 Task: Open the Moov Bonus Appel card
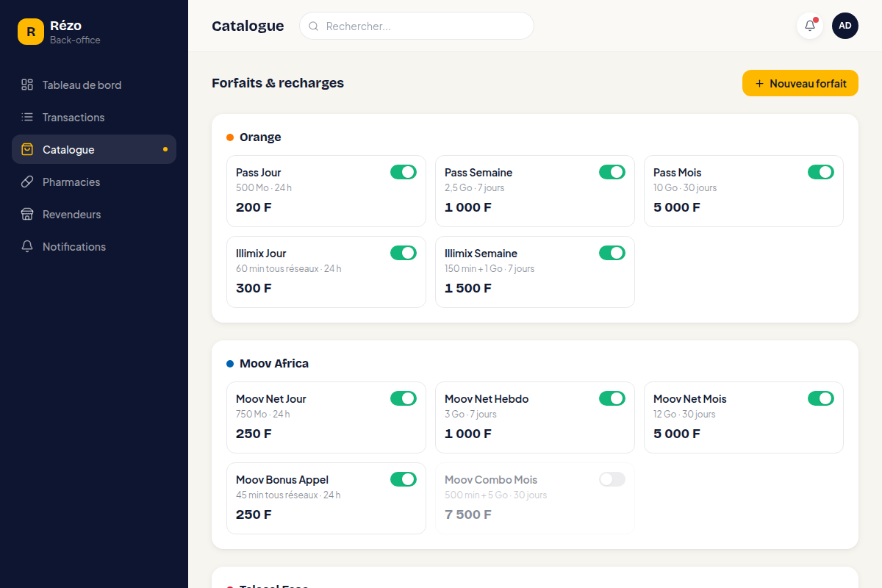tap(326, 498)
